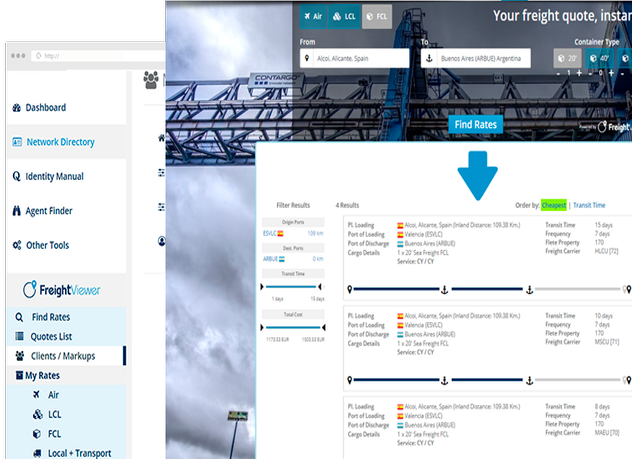Screen dimensions: 632x459
Task: Toggle the 40' container type
Action: [x=604, y=59]
